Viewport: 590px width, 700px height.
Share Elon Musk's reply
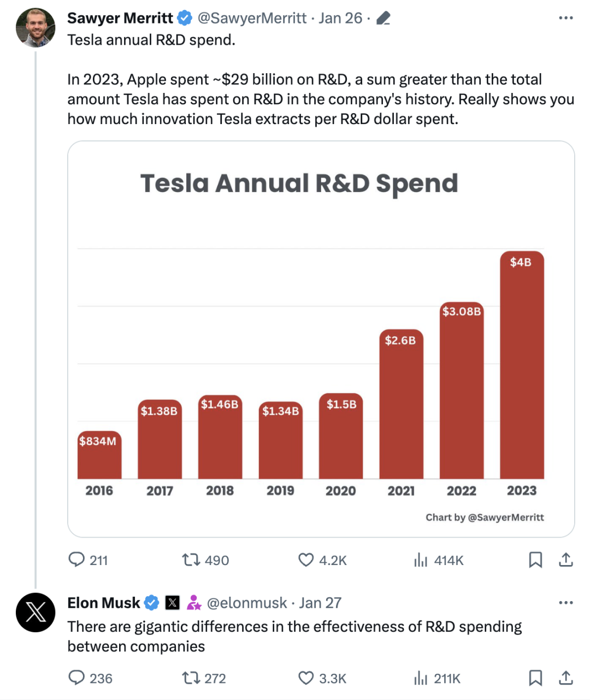tap(566, 678)
